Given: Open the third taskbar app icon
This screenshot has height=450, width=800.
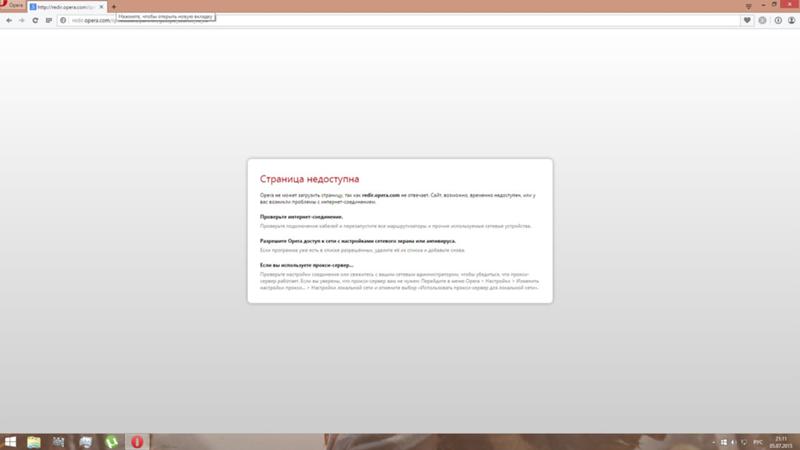Looking at the screenshot, I should point(59,442).
